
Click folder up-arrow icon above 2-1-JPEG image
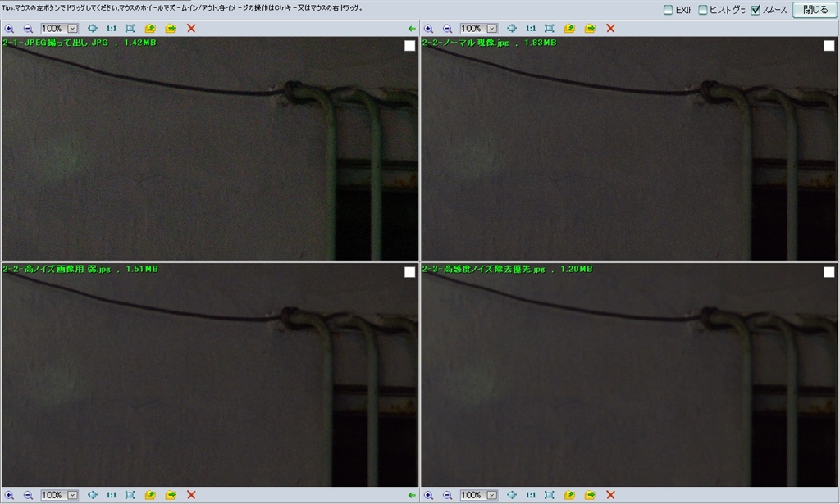151,29
